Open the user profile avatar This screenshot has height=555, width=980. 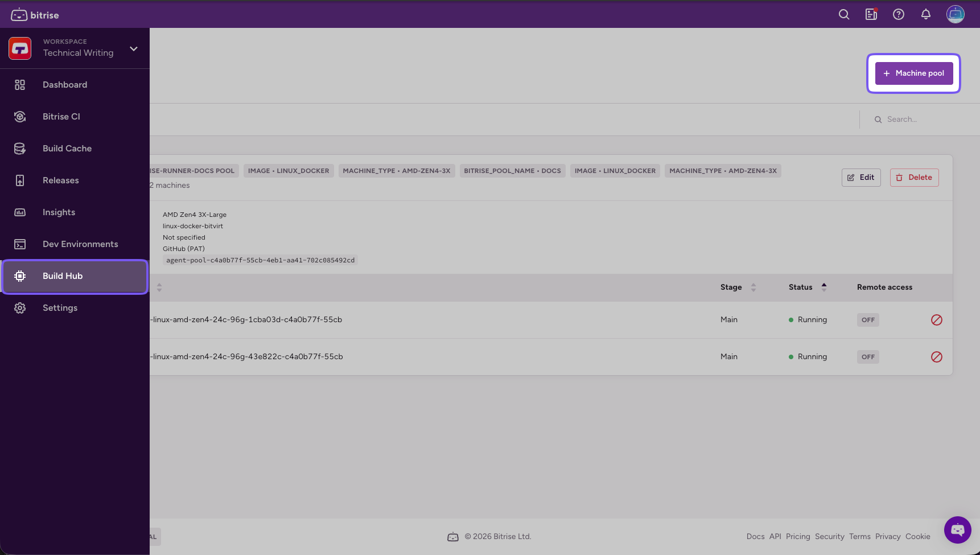pos(956,14)
